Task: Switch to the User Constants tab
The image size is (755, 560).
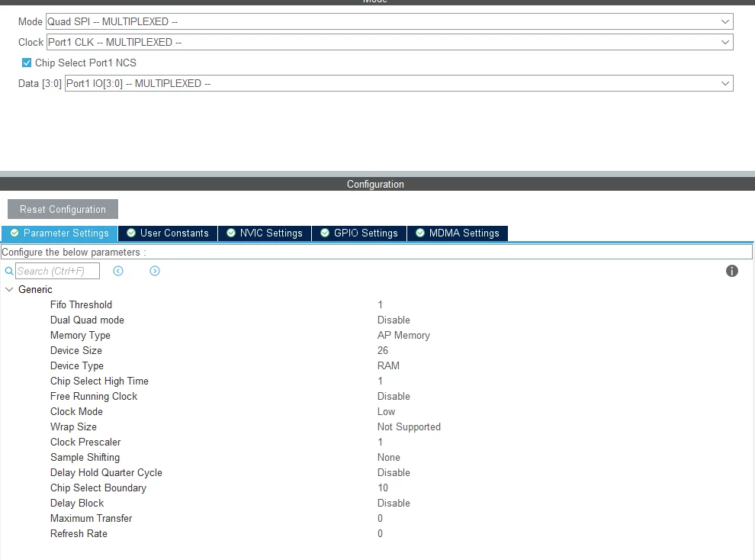Action: click(x=168, y=233)
